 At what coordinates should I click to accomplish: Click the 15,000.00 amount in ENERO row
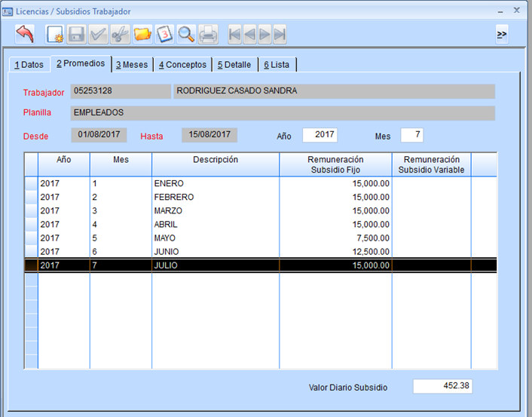(x=371, y=184)
